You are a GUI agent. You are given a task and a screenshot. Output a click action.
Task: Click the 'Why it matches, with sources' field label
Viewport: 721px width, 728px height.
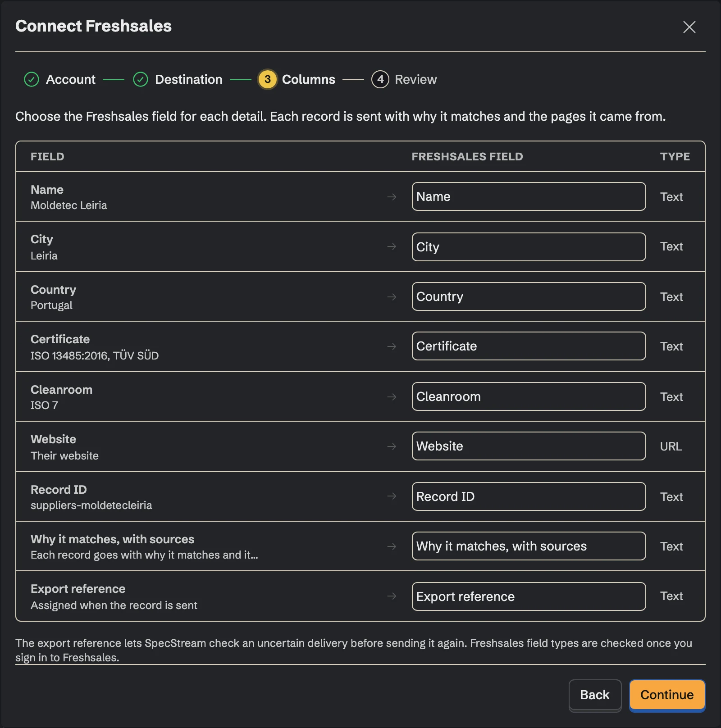pos(112,539)
